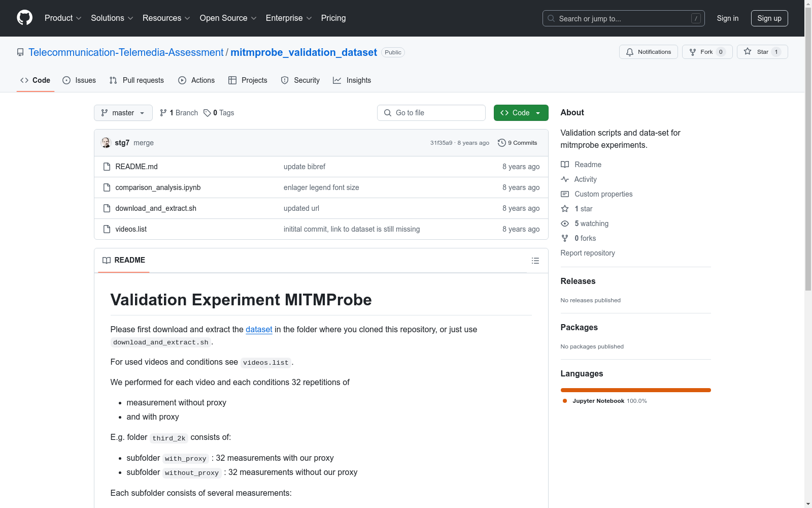Image resolution: width=812 pixels, height=508 pixels.
Task: Click the download_and_extract.sh file icon
Action: pyautogui.click(x=107, y=208)
